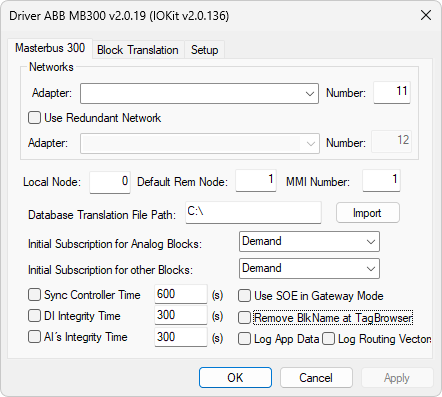Expand Initial Subscription for Analog Blocks dropdown
This screenshot has height=397, width=442.
point(309,242)
